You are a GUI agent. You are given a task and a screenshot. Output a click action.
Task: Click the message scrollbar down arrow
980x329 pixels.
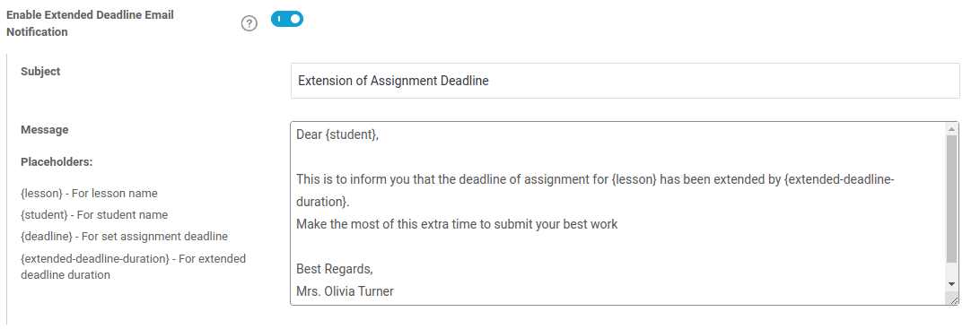(951, 284)
